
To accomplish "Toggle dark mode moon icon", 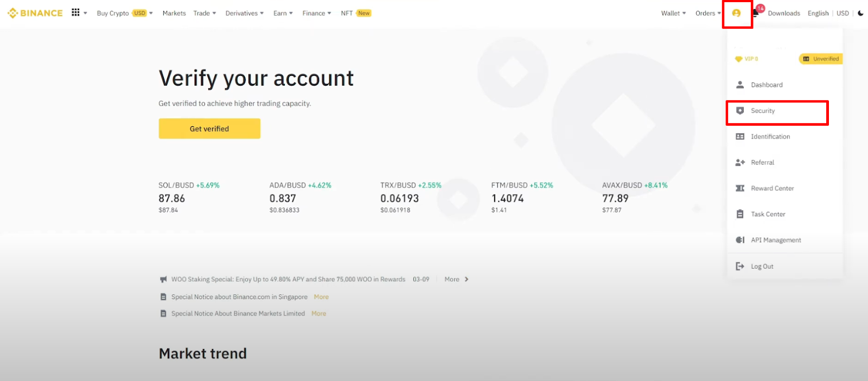I will tap(860, 13).
